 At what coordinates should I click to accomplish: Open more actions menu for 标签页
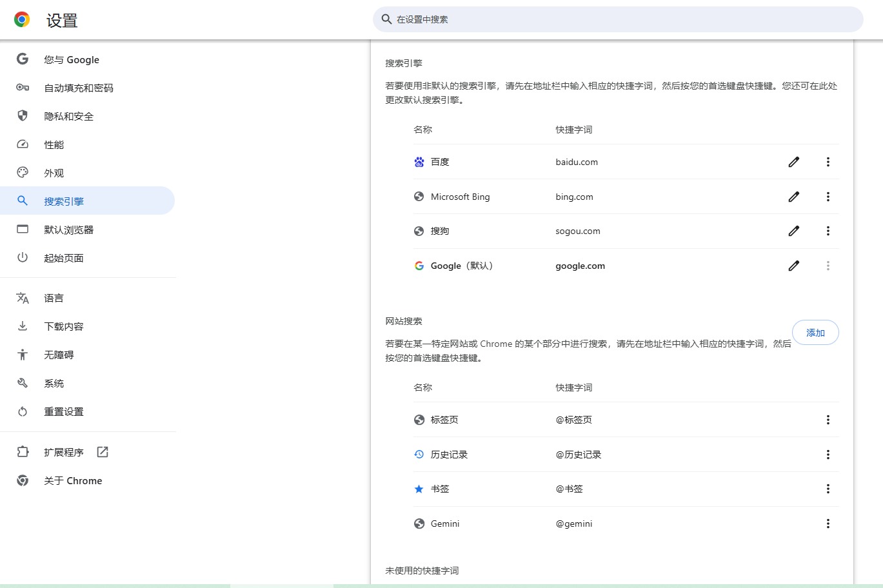click(x=828, y=420)
